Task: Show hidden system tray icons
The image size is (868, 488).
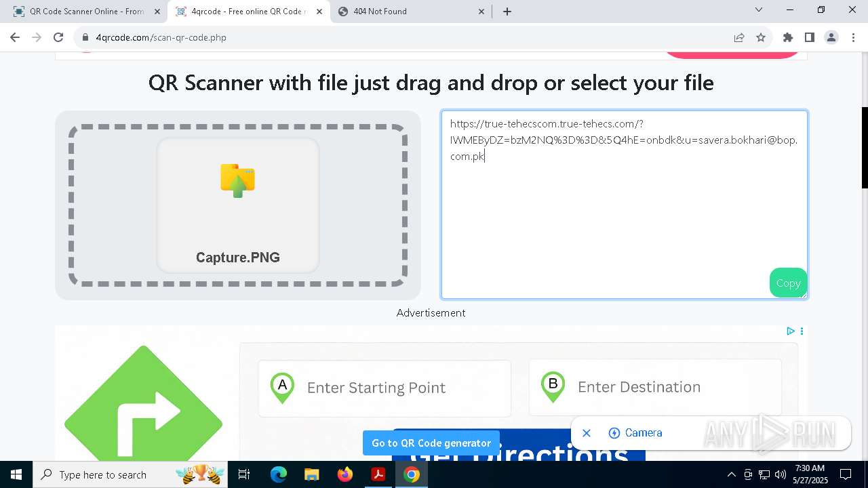Action: tap(731, 474)
